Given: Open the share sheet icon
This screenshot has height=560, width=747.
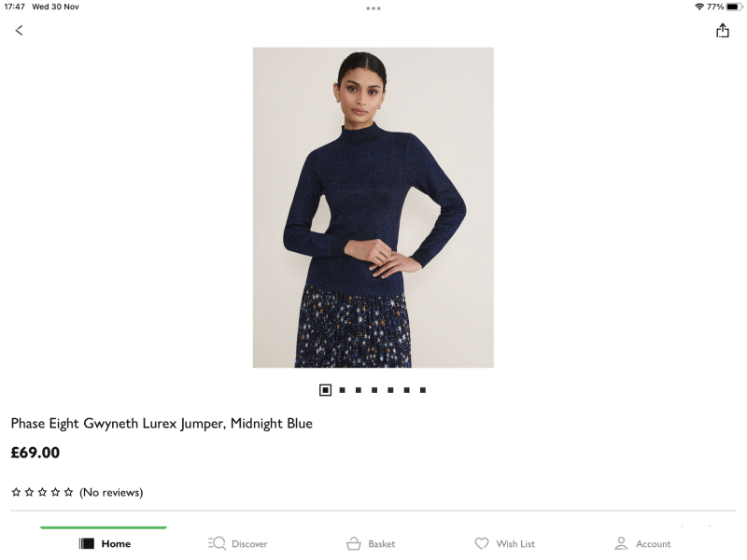Looking at the screenshot, I should tap(722, 31).
